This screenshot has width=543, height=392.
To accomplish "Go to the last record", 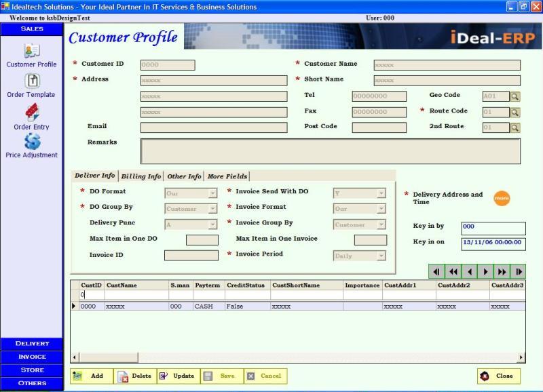I will (x=518, y=271).
